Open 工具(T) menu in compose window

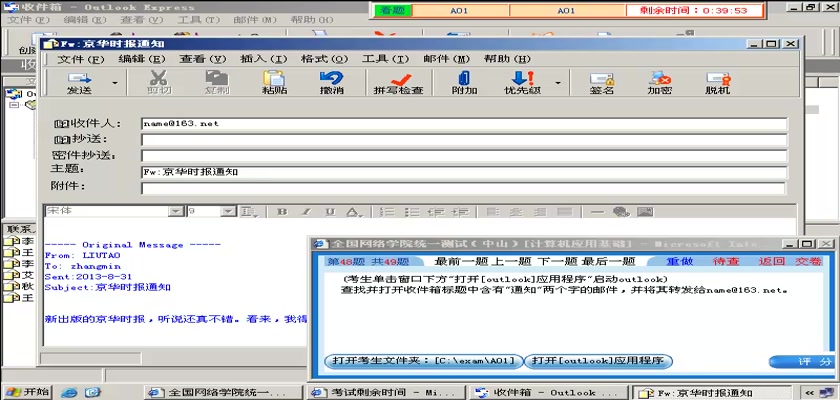point(386,59)
